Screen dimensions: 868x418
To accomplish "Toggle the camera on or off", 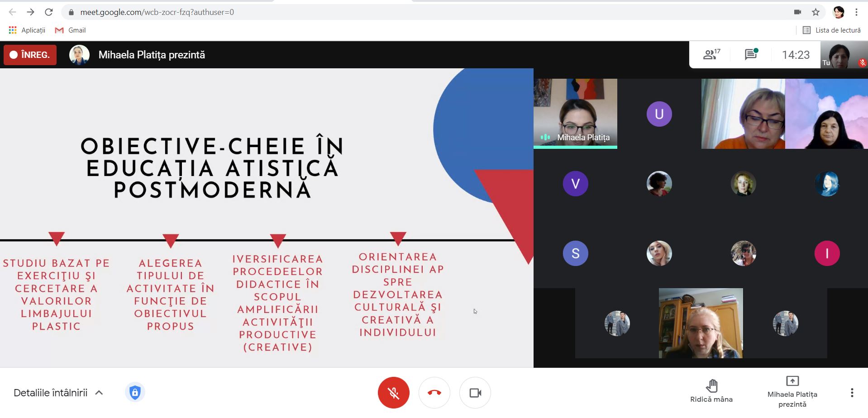I will tap(475, 393).
